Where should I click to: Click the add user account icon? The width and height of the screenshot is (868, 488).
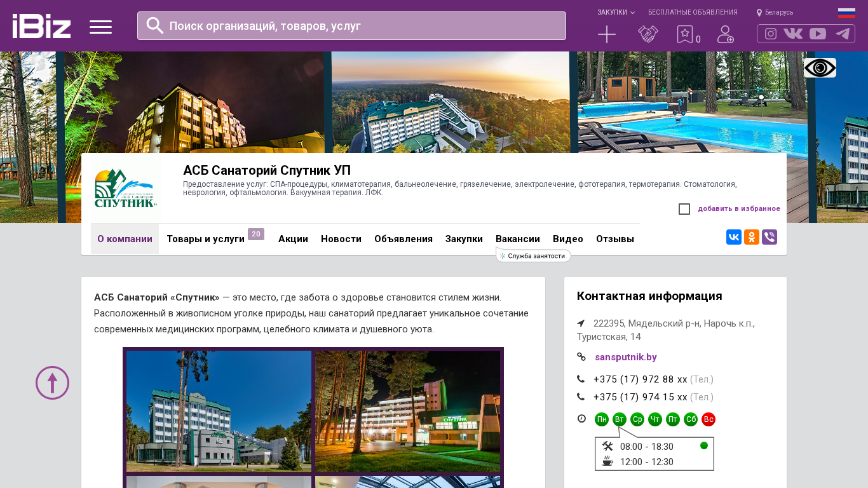pyautogui.click(x=726, y=34)
